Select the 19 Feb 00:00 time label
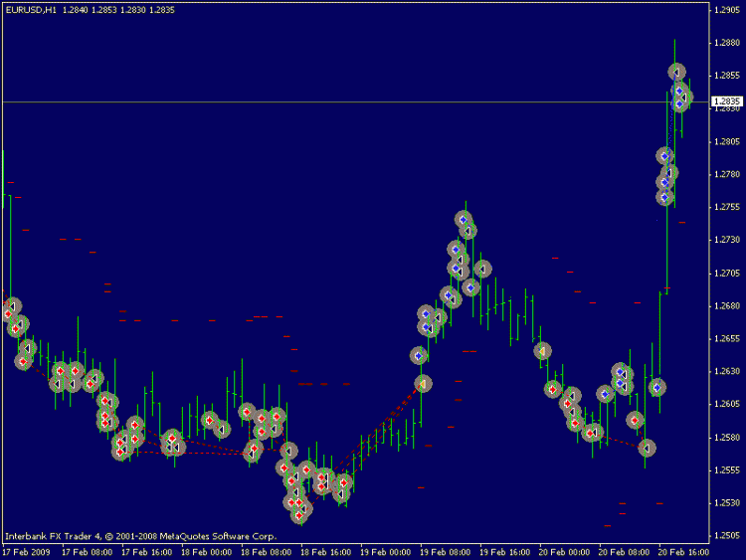This screenshot has height=560, width=746. click(x=385, y=552)
